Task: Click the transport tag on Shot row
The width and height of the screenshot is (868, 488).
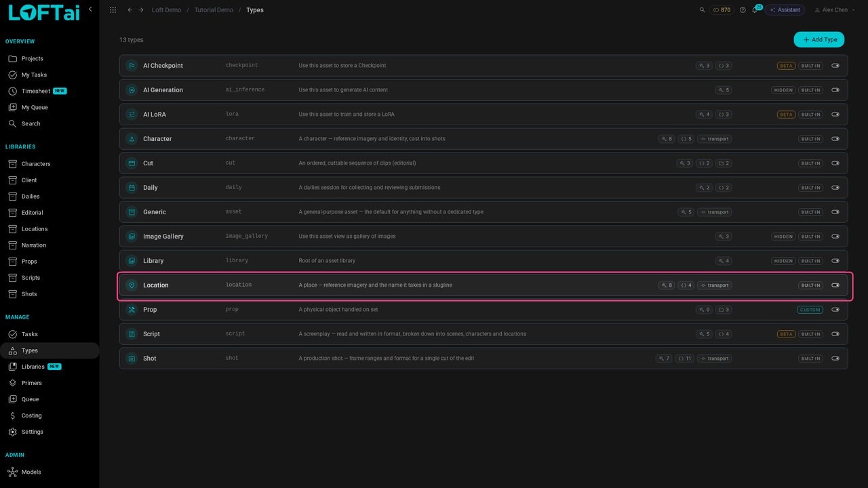Action: 714,359
